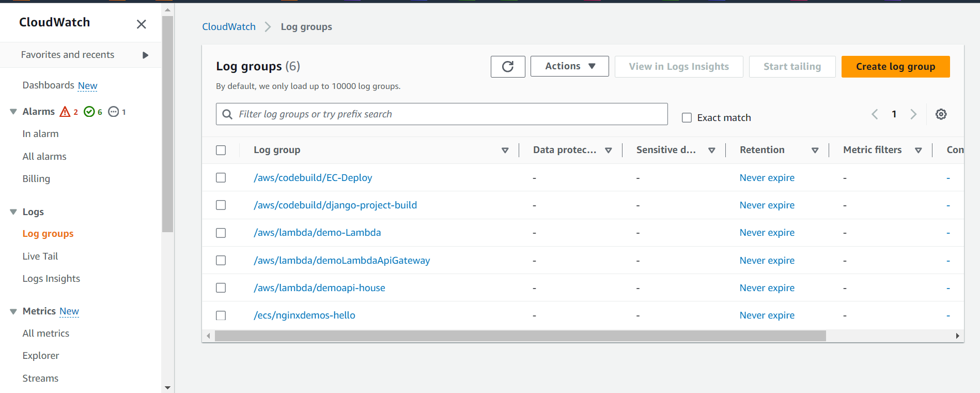
Task: Open Billing in sidebar
Action: click(x=36, y=179)
